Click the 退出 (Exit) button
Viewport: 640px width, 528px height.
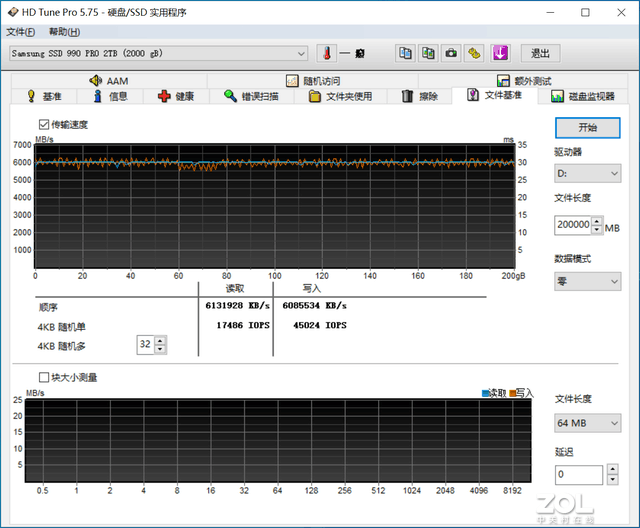click(540, 53)
